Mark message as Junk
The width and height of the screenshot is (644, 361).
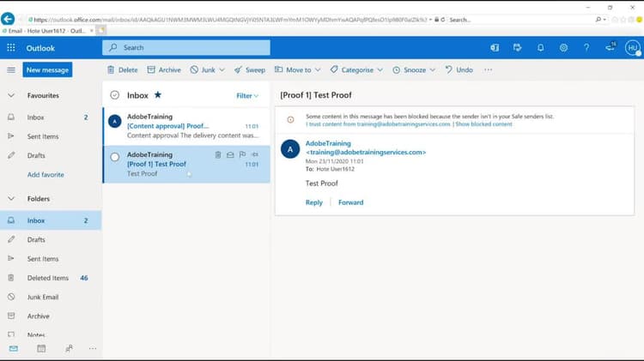coord(203,69)
